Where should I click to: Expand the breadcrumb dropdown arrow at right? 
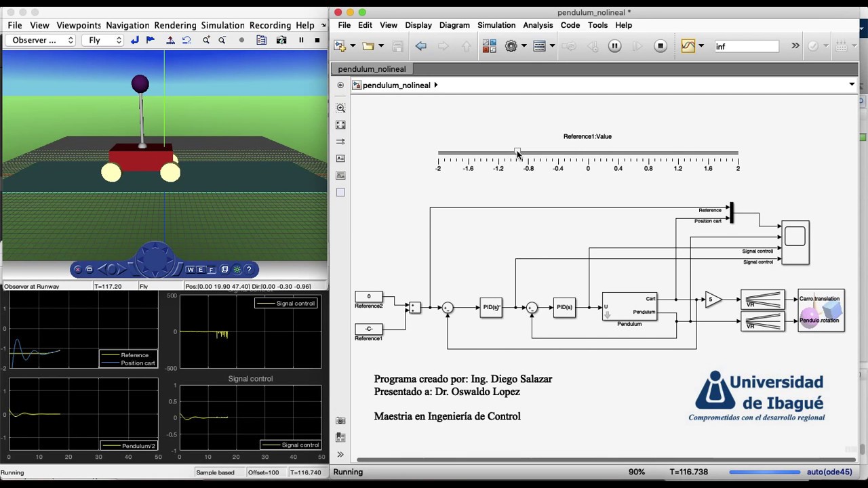[852, 85]
